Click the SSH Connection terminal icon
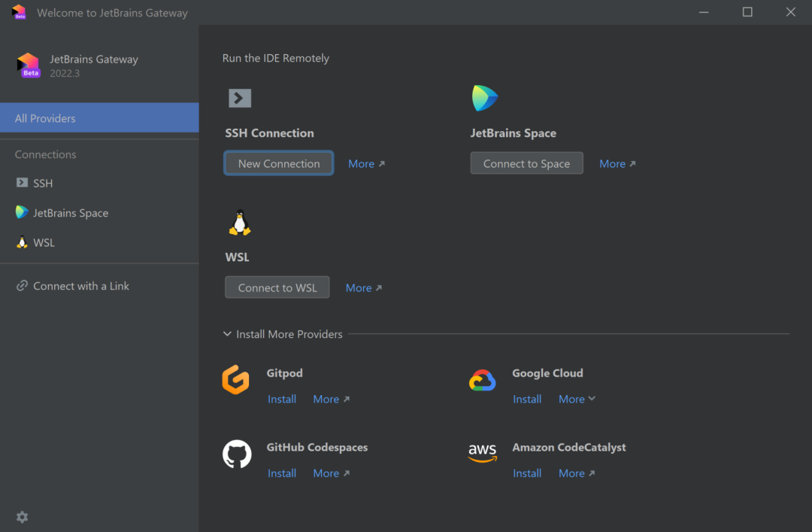This screenshot has width=812, height=532. pyautogui.click(x=240, y=98)
